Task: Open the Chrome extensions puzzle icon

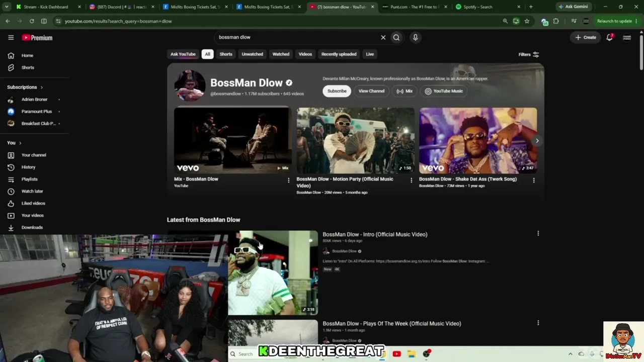Action: point(556,21)
